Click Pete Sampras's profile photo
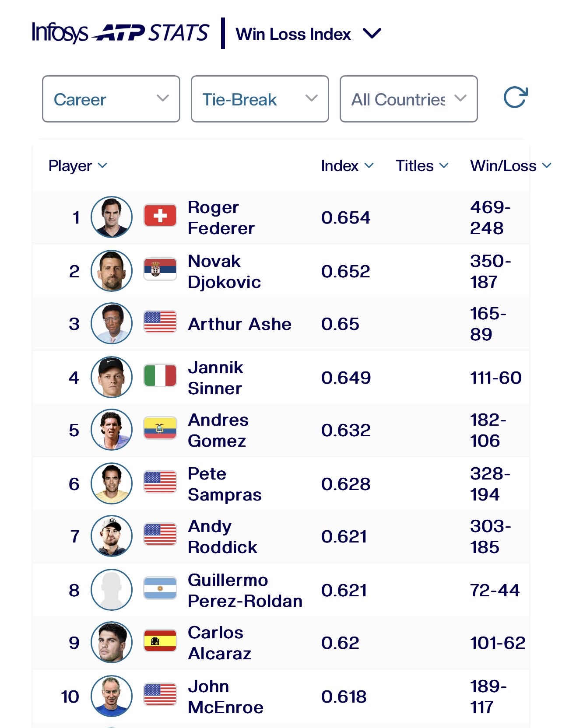The height and width of the screenshot is (728, 562). [x=112, y=483]
